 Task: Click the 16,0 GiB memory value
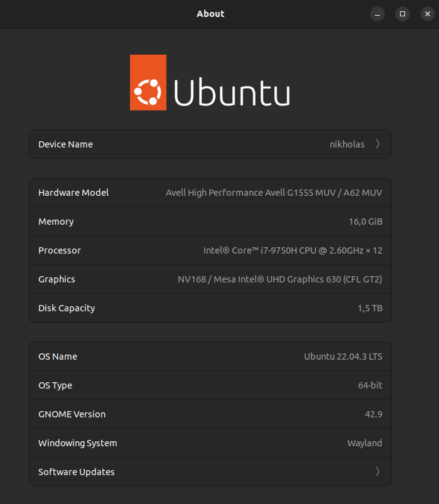click(366, 222)
